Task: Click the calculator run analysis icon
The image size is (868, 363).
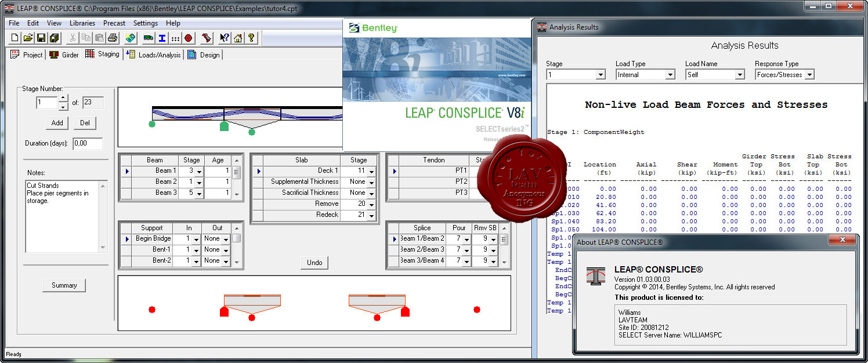Action: (130, 38)
